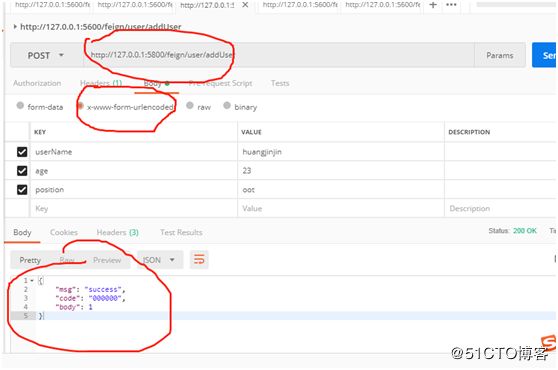Open the request Headers (1) tab
Viewport: 558px width, 370px height.
pos(101,83)
